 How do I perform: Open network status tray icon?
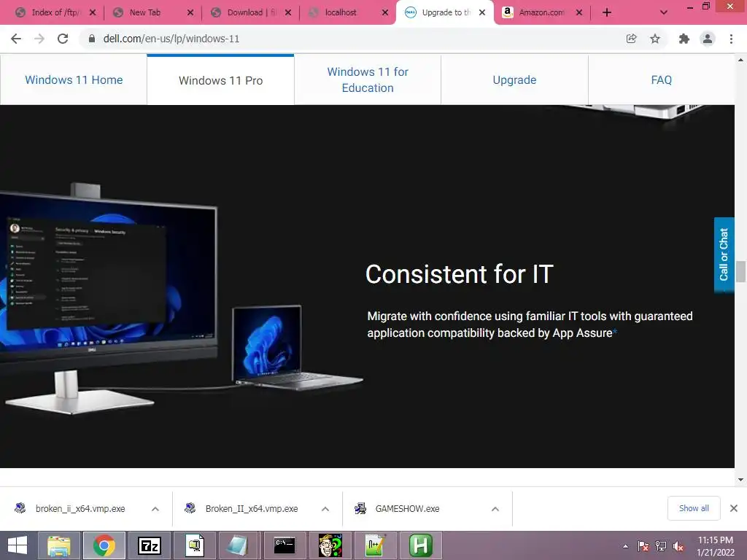click(661, 546)
